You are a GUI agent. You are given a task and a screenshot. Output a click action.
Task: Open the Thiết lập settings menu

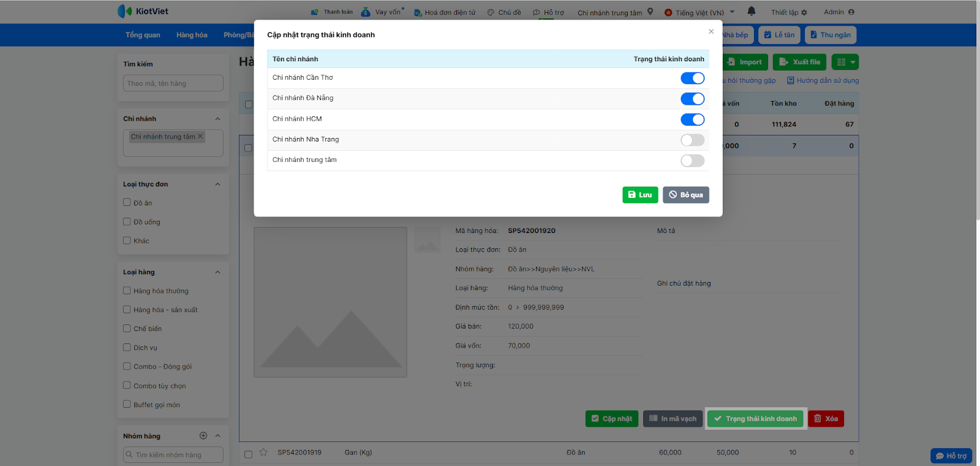(789, 12)
